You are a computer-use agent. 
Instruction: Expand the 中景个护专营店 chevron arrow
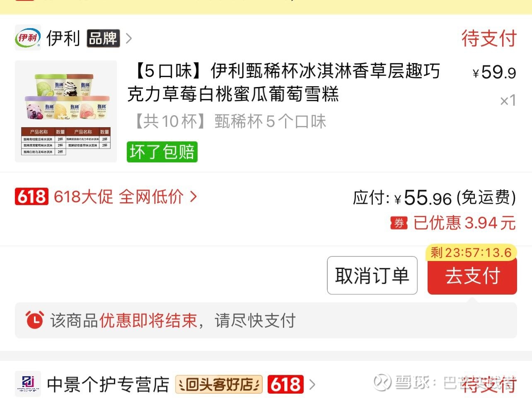pos(312,384)
